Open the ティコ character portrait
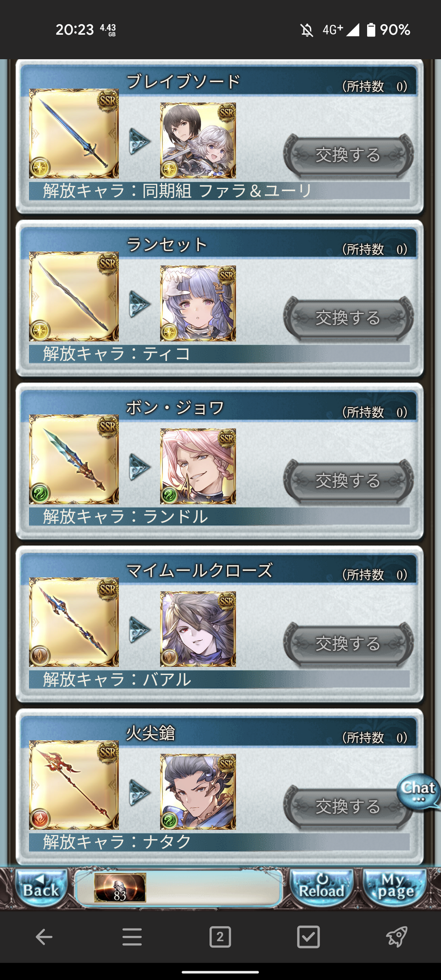This screenshot has width=441, height=980. pyautogui.click(x=198, y=303)
